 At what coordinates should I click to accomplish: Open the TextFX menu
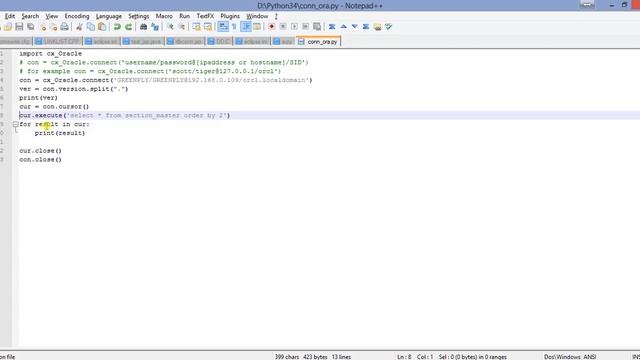tap(205, 16)
